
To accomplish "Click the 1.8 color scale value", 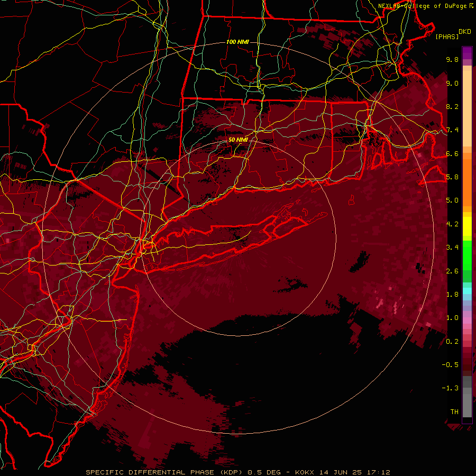I will tap(452, 295).
